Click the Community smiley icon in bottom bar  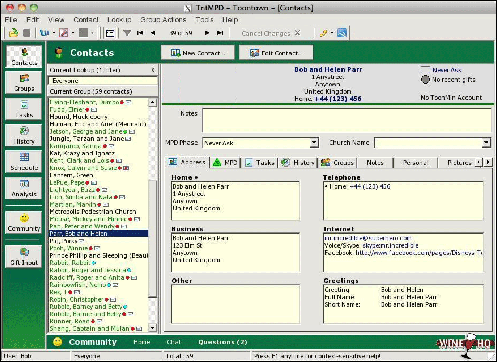[x=58, y=342]
